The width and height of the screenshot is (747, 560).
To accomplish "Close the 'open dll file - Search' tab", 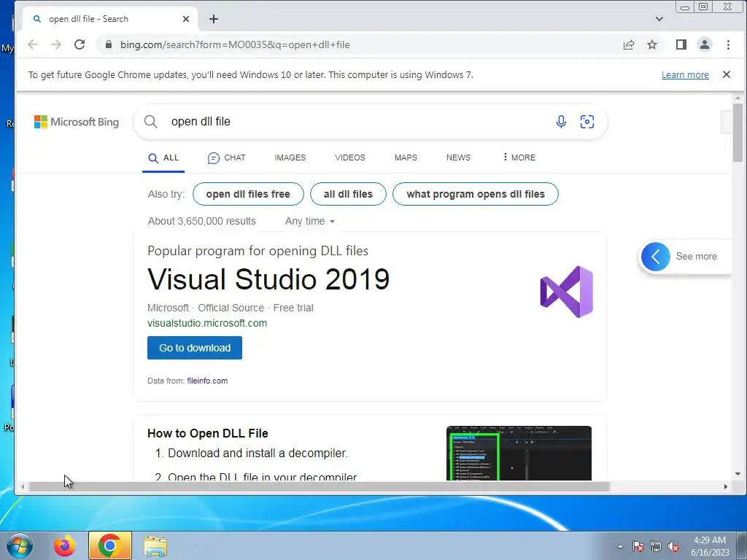I will 186,19.
